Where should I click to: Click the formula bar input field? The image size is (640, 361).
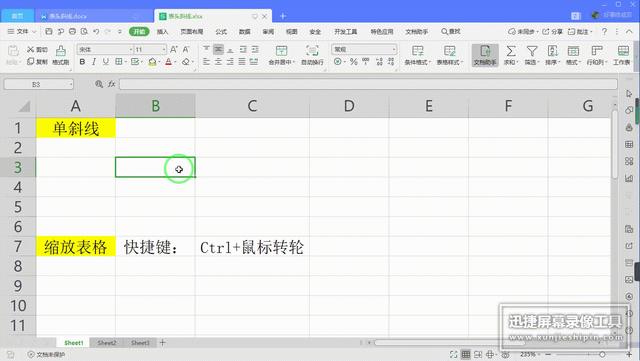click(368, 84)
